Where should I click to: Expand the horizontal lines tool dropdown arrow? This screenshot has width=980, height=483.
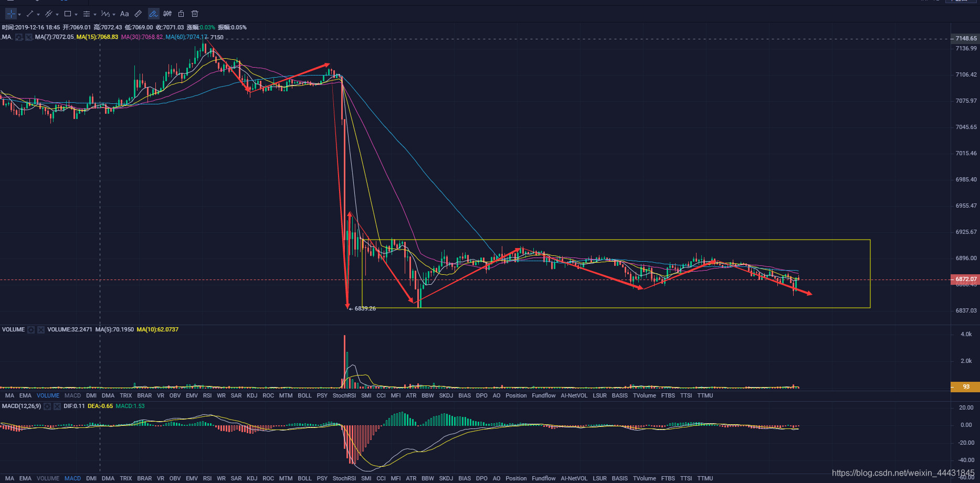95,15
